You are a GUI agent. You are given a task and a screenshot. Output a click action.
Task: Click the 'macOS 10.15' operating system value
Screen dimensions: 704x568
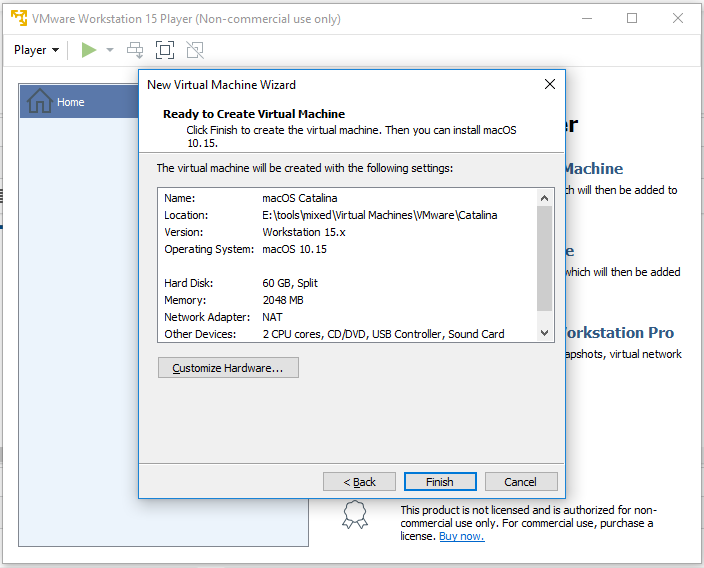[x=295, y=249]
